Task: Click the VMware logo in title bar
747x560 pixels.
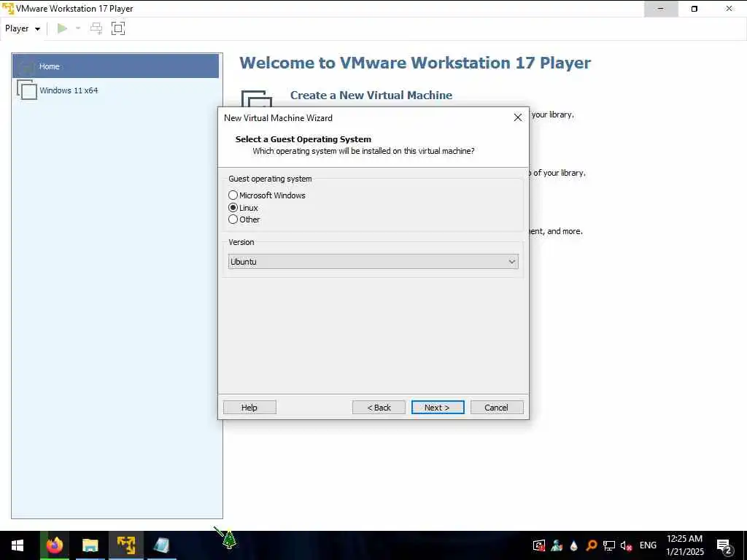Action: coord(8,9)
